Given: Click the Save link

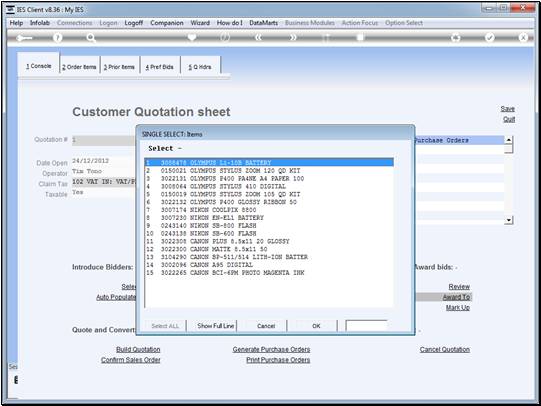Looking at the screenshot, I should pos(508,109).
